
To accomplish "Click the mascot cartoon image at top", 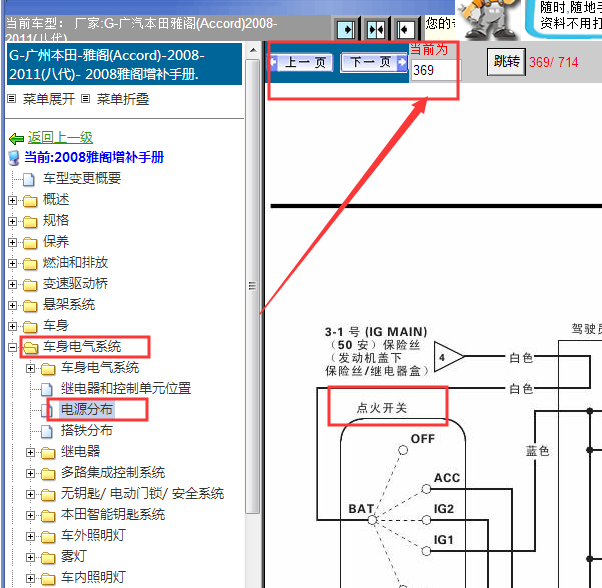I will point(488,18).
